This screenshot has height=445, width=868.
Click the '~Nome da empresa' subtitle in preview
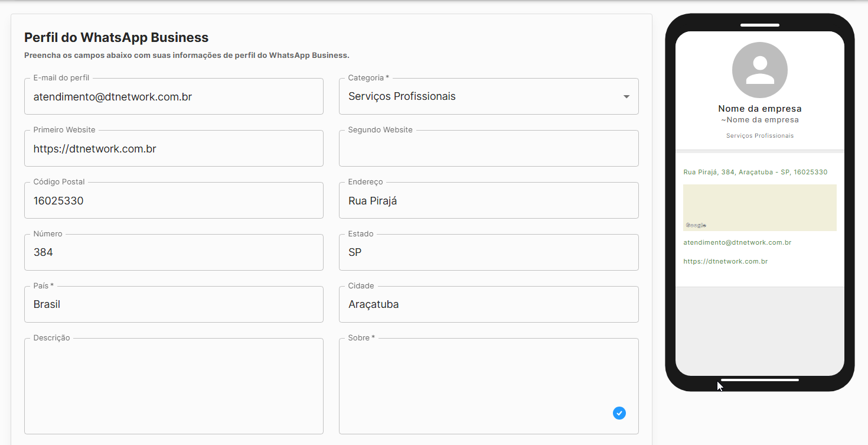click(760, 120)
